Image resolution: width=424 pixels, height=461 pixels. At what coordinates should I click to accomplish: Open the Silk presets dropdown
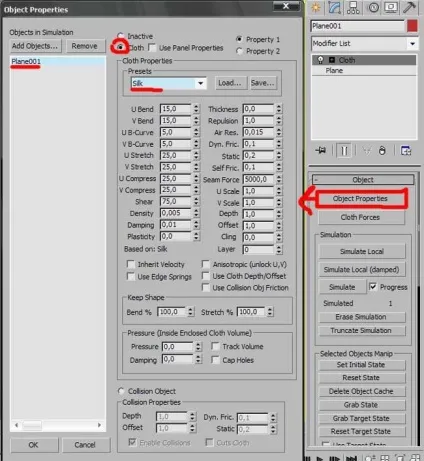click(x=200, y=83)
